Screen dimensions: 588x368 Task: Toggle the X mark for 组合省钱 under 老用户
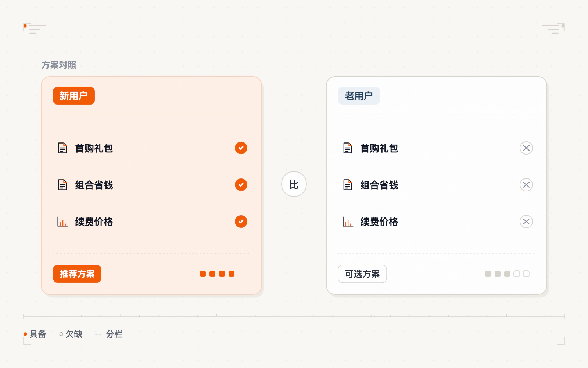point(526,185)
